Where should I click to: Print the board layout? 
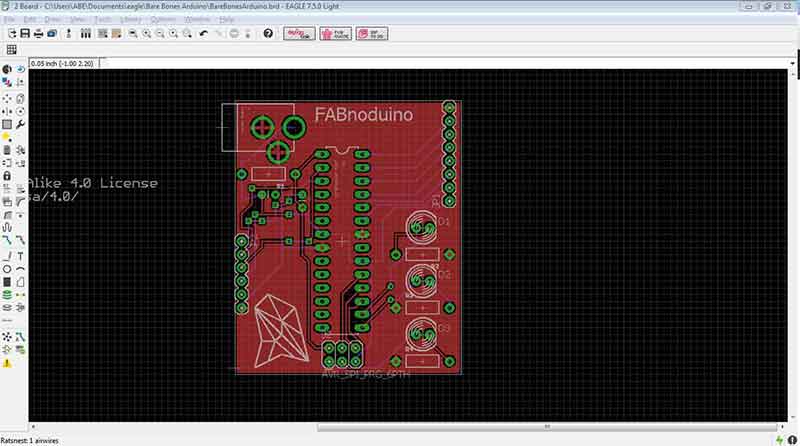tap(38, 34)
